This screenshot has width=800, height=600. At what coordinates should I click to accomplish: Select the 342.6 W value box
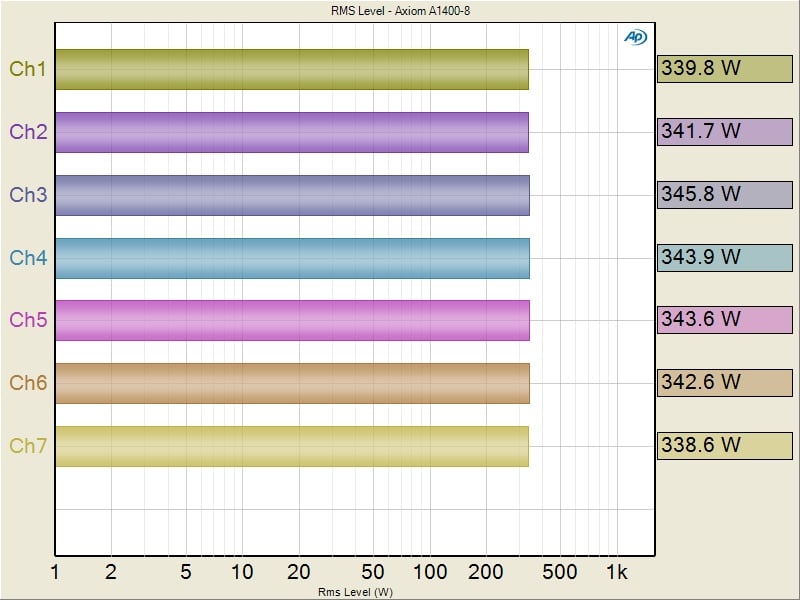(724, 382)
